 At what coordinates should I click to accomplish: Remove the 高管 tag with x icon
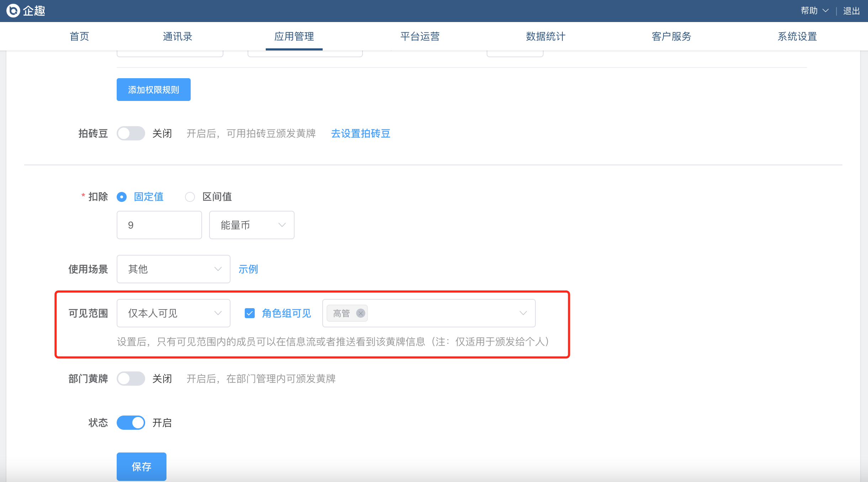click(x=360, y=313)
